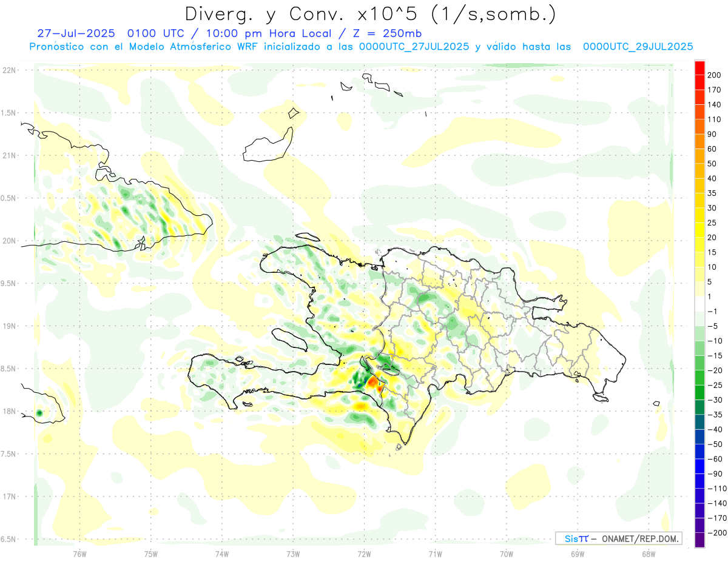Click the dark green spot on Jamaica's east tip
The image size is (728, 562).
coord(39,413)
